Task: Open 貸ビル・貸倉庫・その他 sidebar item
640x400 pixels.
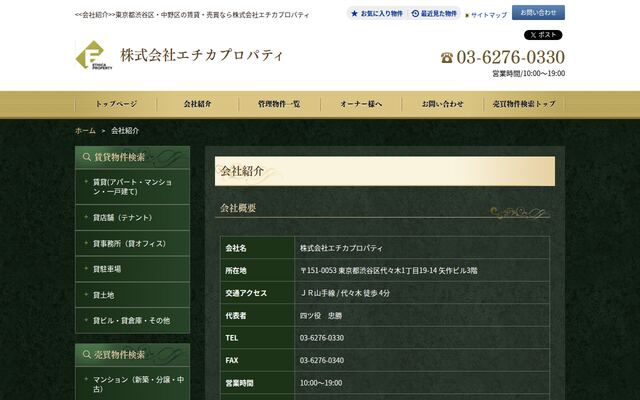Action: 133,320
